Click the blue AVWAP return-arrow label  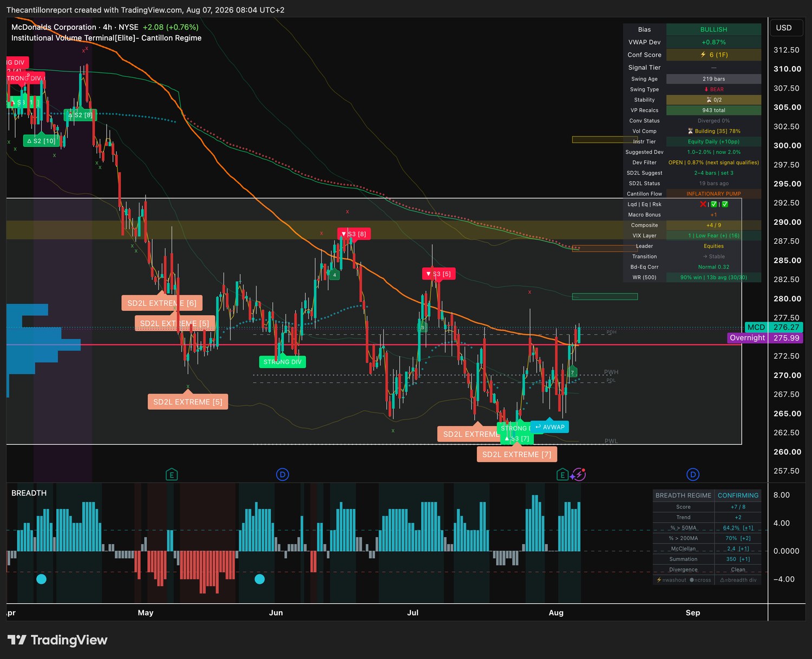[549, 427]
